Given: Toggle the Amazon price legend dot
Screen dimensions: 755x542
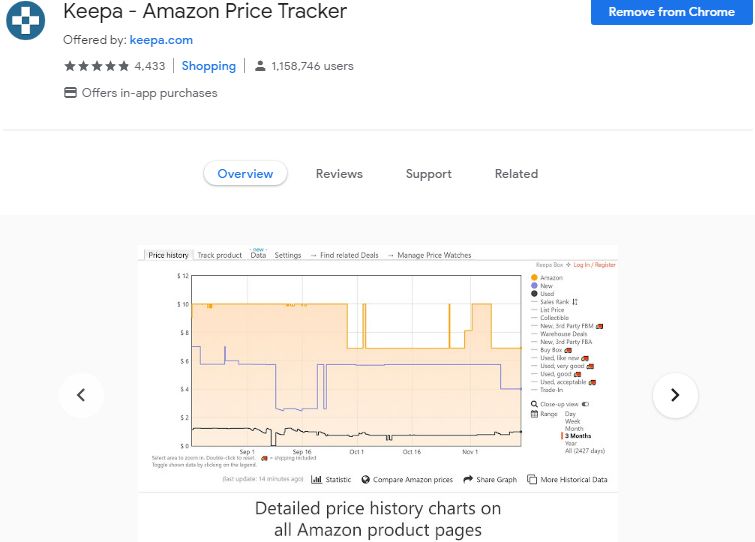Looking at the screenshot, I should click(x=535, y=277).
